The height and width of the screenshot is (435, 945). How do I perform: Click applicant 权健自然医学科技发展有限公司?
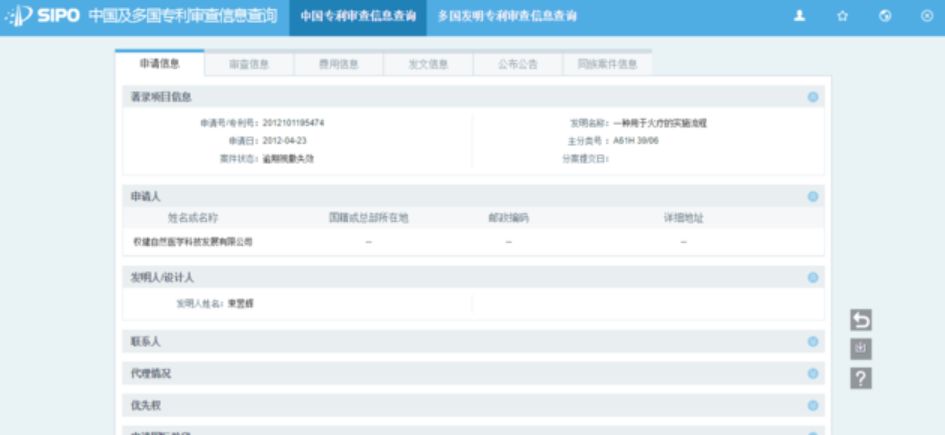[x=193, y=242]
